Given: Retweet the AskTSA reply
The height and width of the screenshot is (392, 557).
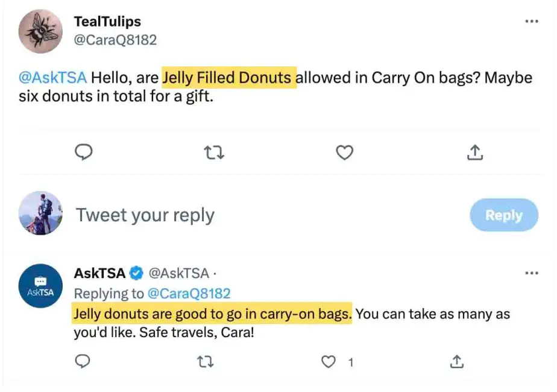Looking at the screenshot, I should pyautogui.click(x=206, y=362).
